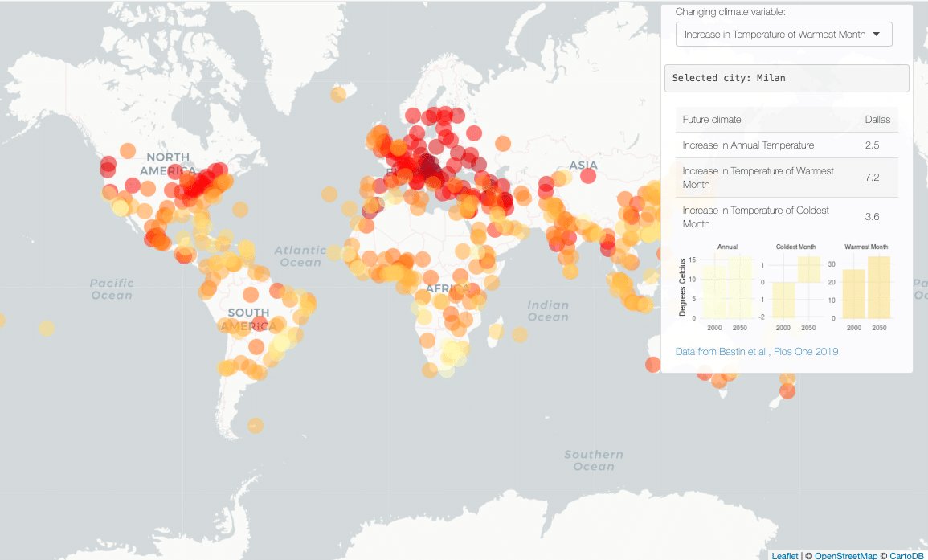Select the red marker on New Zealand
The image size is (928, 560).
point(787,391)
